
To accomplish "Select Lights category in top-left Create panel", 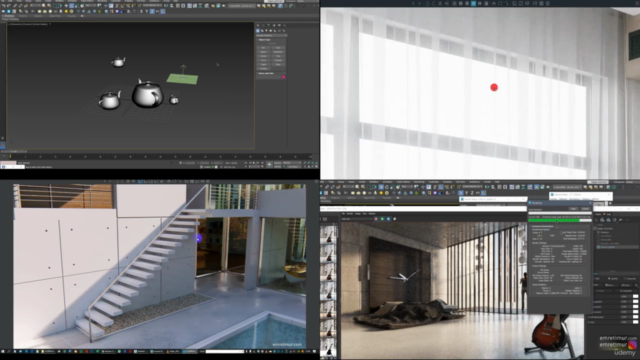I will [266, 31].
